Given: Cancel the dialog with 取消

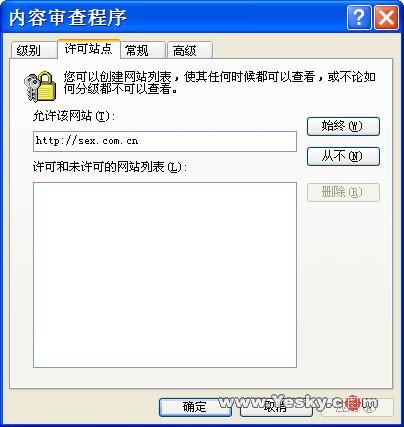Looking at the screenshot, I should coord(276,407).
